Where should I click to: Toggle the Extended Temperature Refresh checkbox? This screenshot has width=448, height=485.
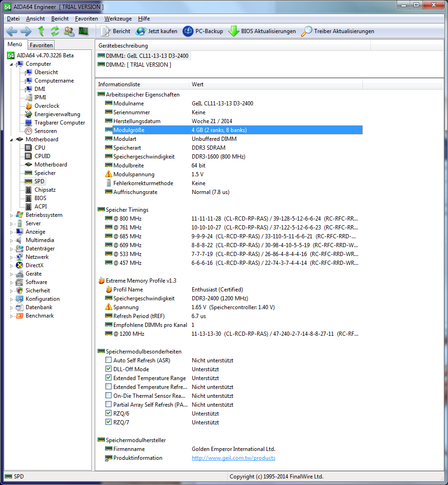pyautogui.click(x=108, y=386)
